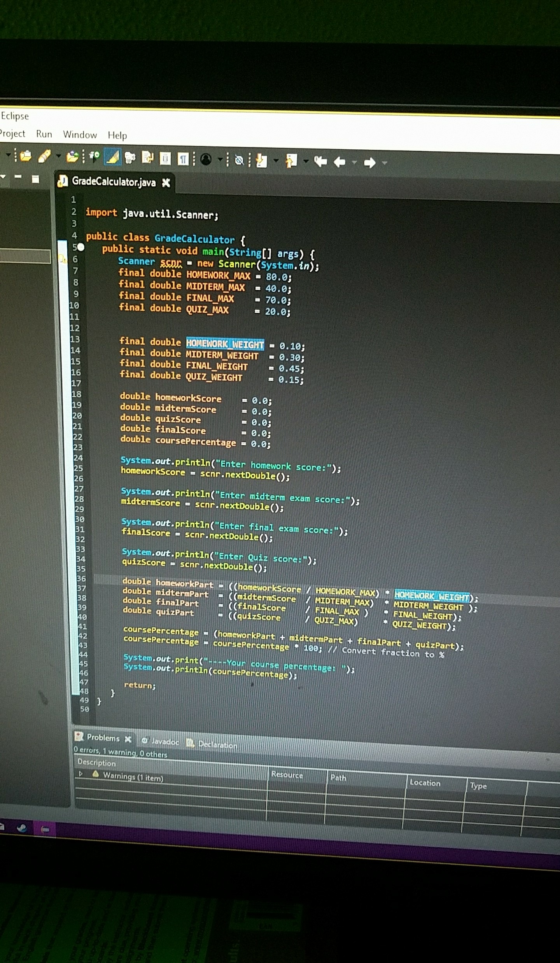Viewport: 560px width, 963px height.
Task: Toggle block selection mode icon
Action: click(165, 158)
